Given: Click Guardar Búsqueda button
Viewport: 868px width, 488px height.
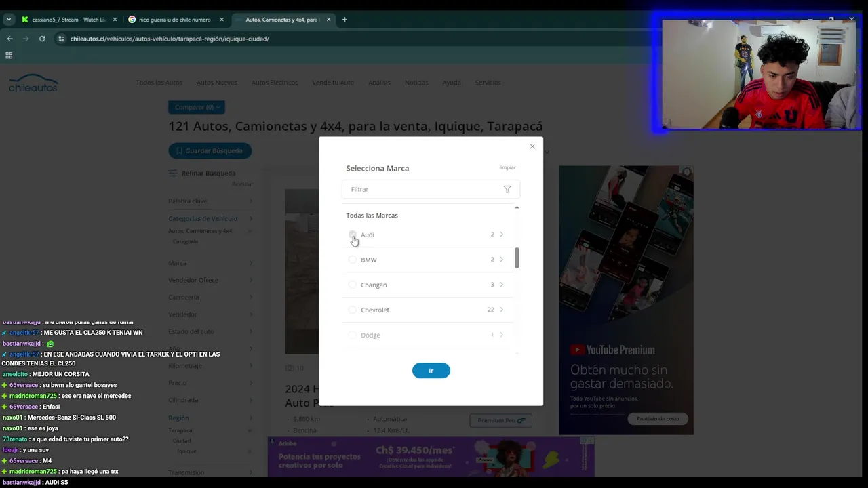Looking at the screenshot, I should 210,150.
